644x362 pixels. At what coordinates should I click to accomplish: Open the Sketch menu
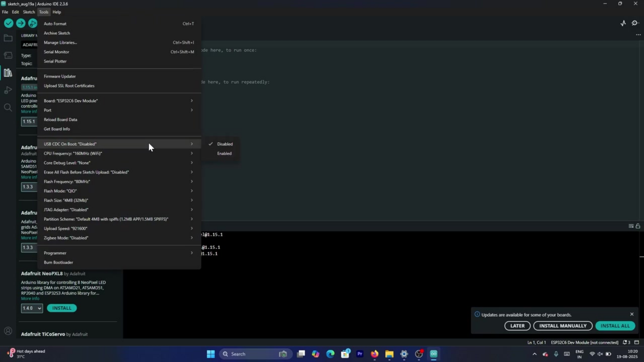pyautogui.click(x=29, y=12)
